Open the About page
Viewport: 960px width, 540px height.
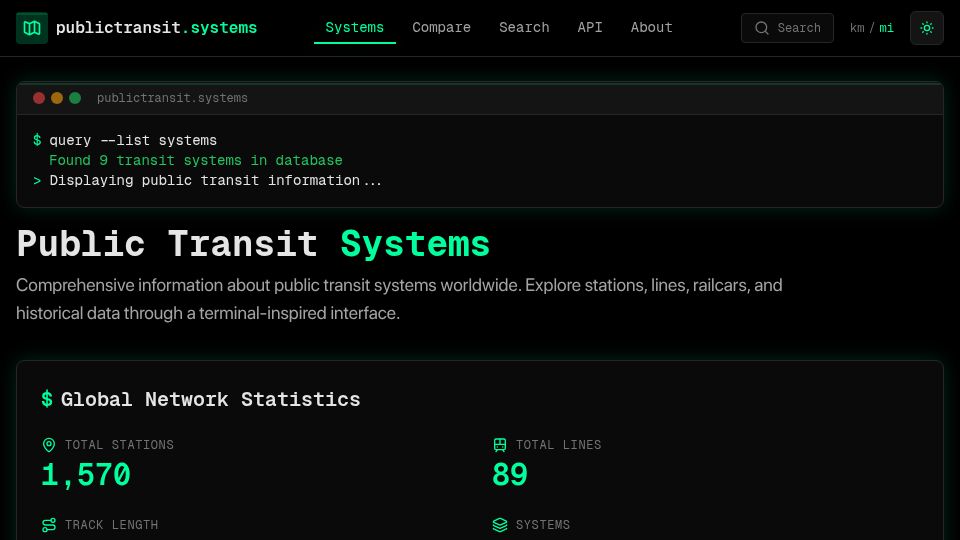tap(651, 28)
